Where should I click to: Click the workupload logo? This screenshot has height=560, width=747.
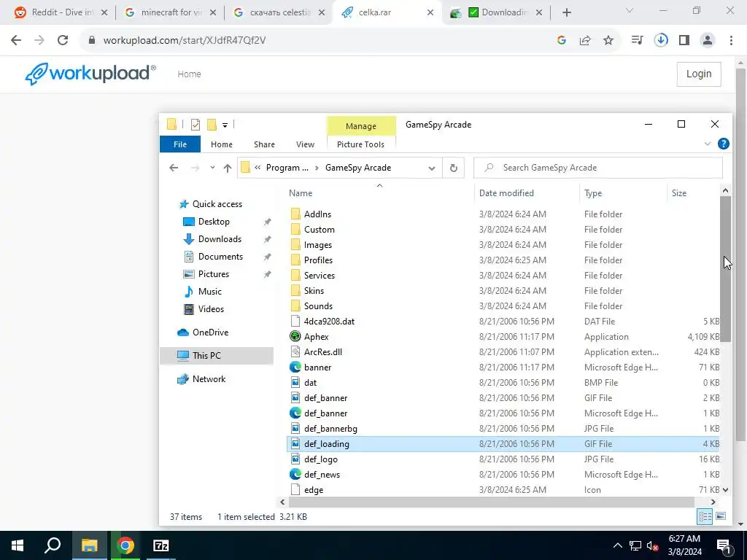(x=90, y=74)
